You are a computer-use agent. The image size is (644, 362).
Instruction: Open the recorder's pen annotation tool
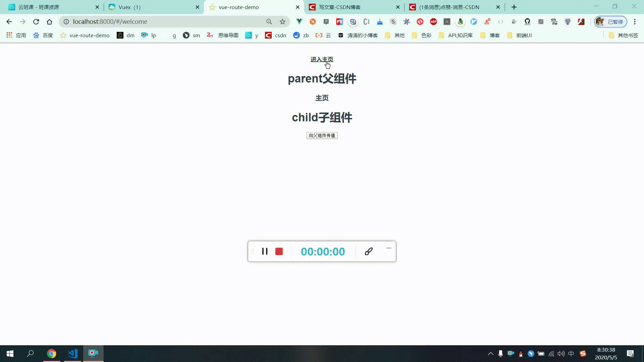[x=369, y=251]
